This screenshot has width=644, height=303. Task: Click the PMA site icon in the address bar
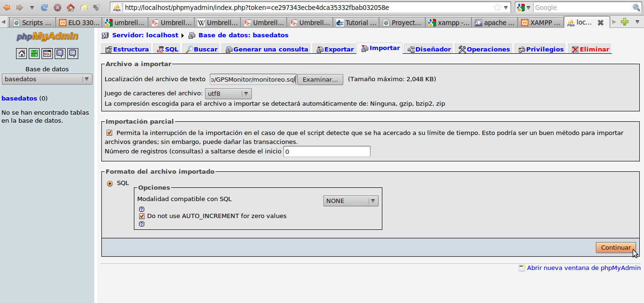pyautogui.click(x=117, y=8)
